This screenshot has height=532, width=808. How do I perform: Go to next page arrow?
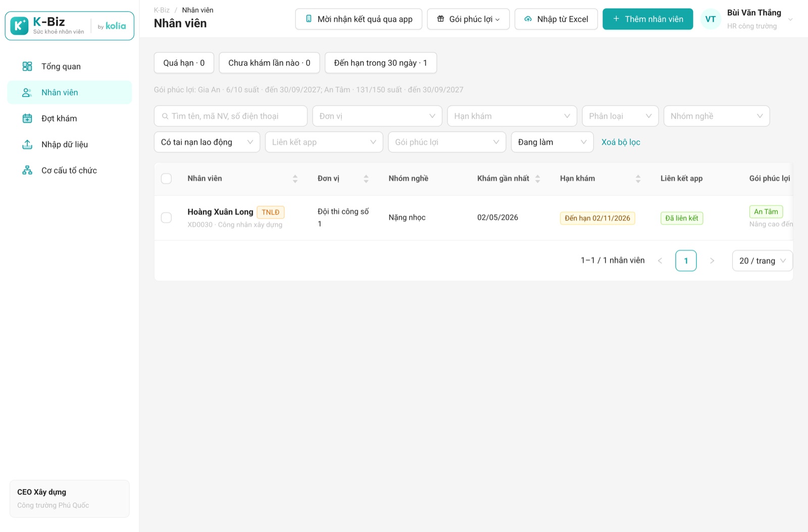[712, 261]
